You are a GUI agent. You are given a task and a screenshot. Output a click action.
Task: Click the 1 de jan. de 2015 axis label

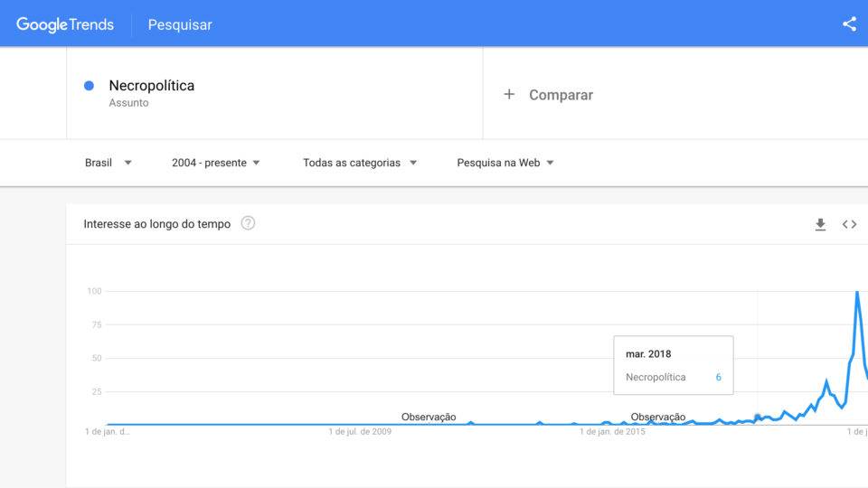point(612,432)
